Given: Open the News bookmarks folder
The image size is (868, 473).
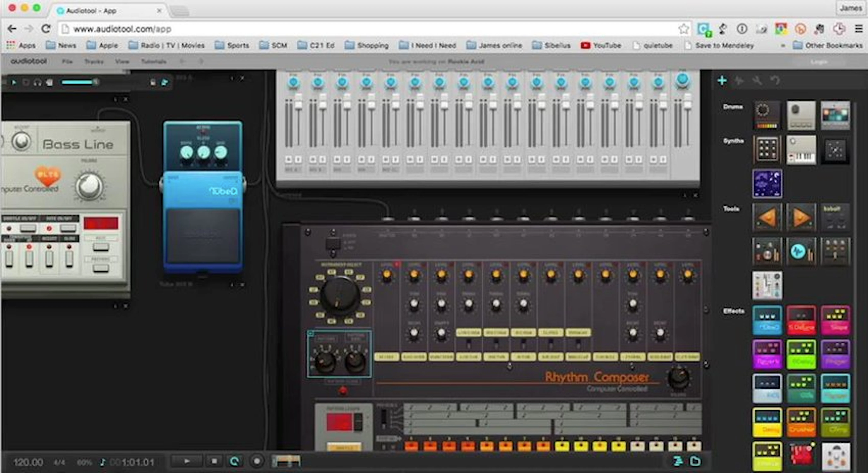Looking at the screenshot, I should click(x=67, y=45).
